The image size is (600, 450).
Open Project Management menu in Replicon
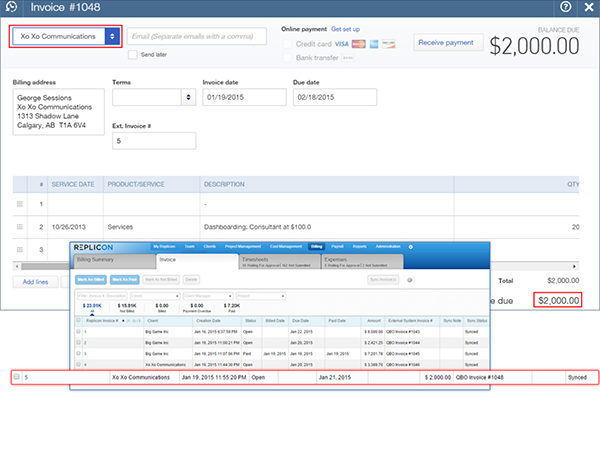243,246
